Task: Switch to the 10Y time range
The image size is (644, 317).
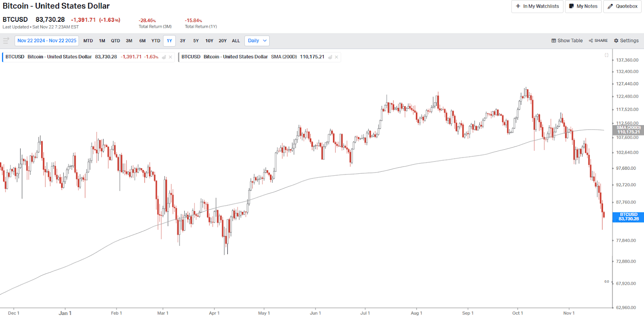Action: pyautogui.click(x=209, y=41)
